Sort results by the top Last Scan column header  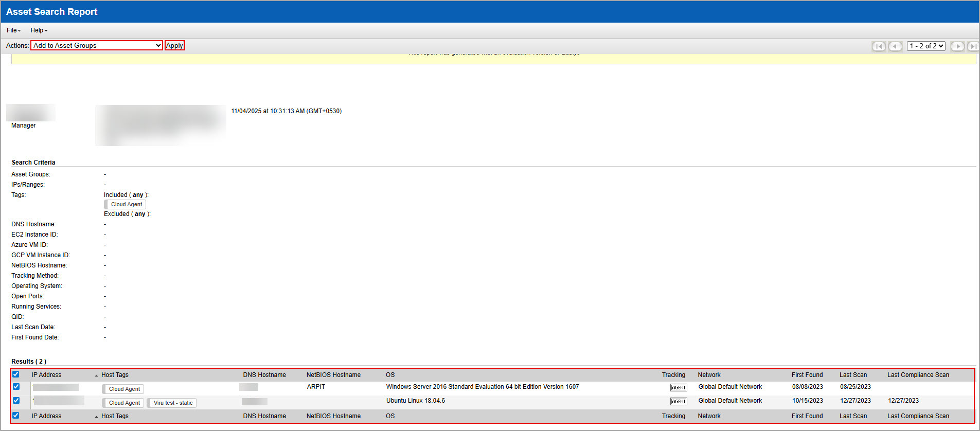[853, 375]
